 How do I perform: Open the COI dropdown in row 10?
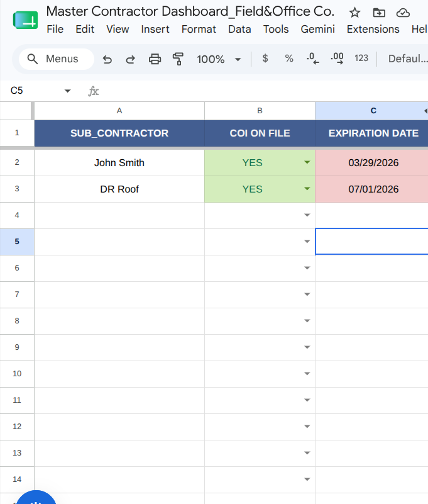(307, 374)
